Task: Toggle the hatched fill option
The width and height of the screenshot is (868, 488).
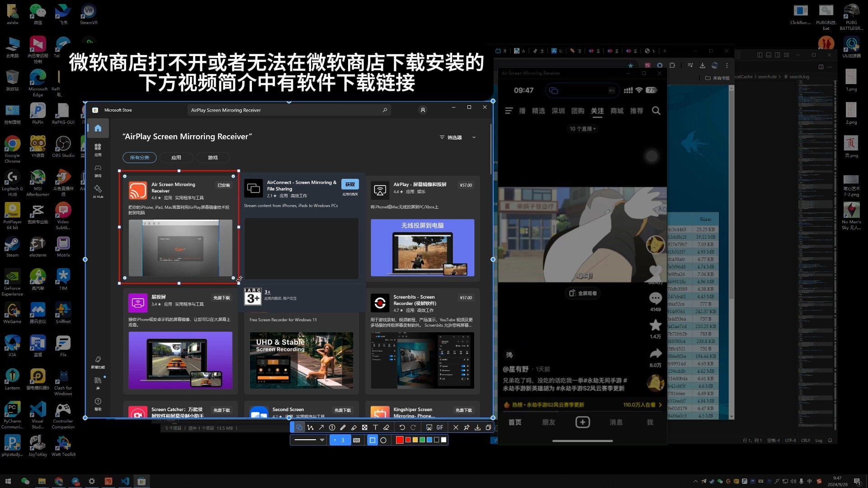Action: (357, 440)
